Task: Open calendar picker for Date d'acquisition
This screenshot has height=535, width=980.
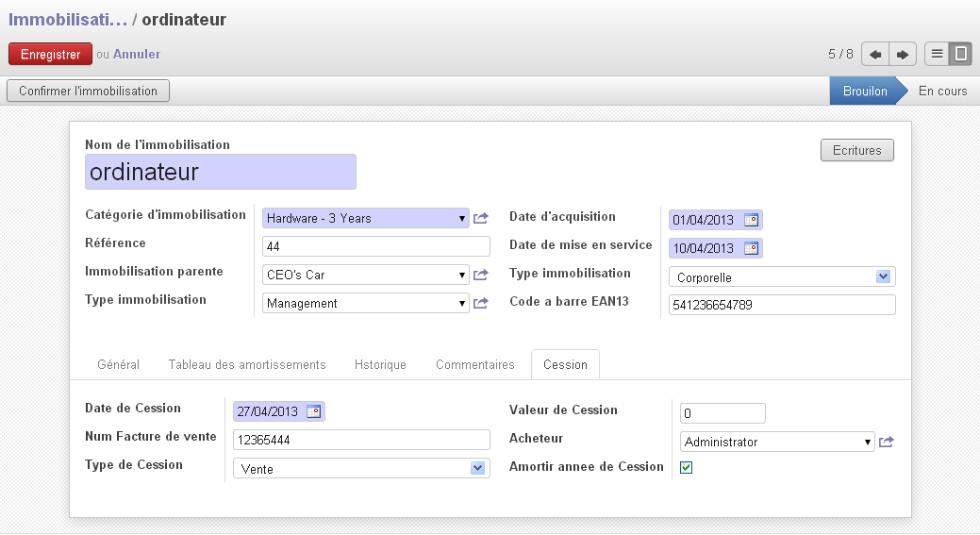Action: [x=751, y=221]
